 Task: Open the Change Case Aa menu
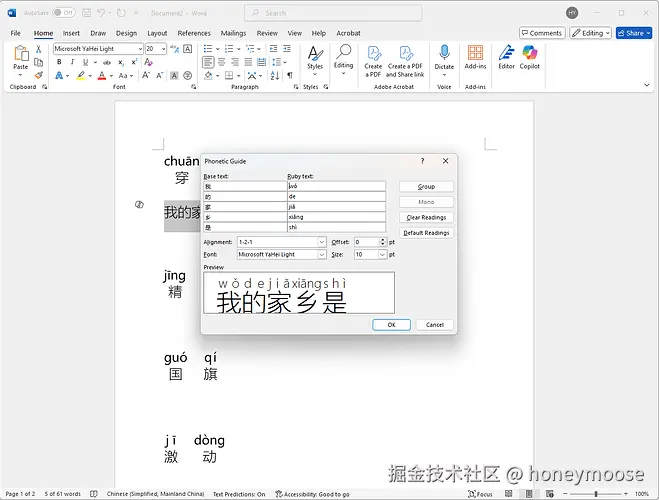(125, 76)
